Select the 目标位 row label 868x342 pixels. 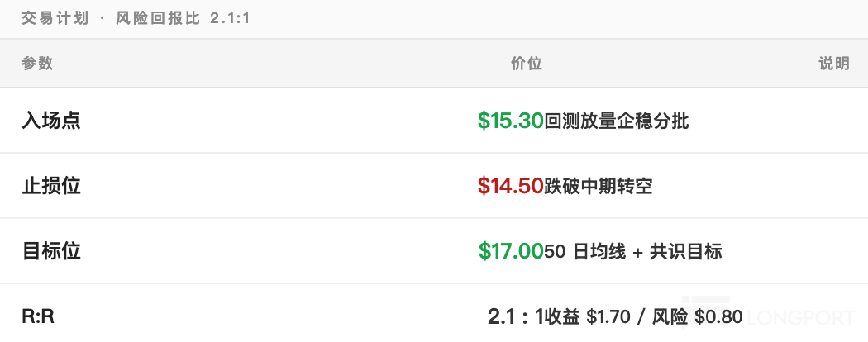(51, 250)
